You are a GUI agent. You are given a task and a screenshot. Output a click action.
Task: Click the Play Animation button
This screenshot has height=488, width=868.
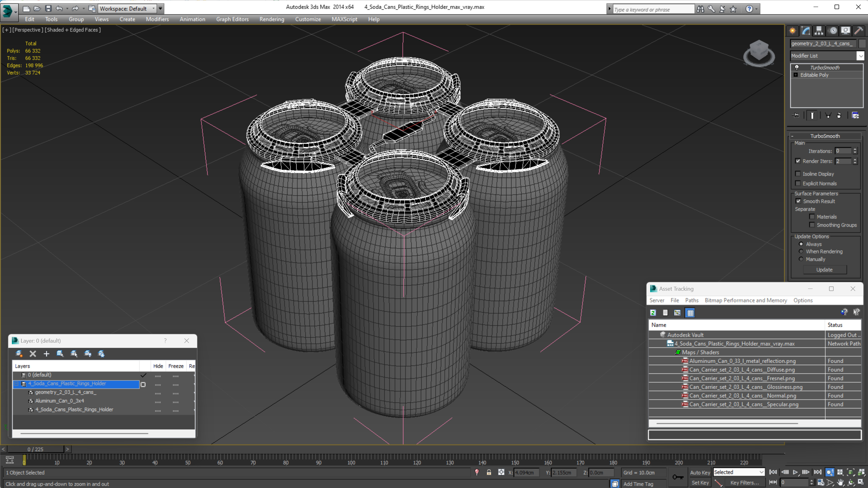795,472
